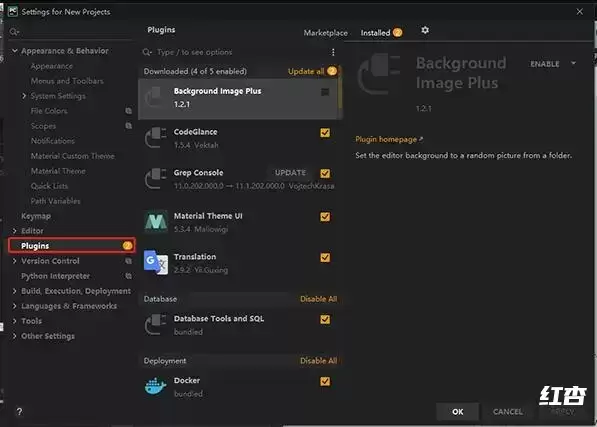Switch to the Installed tab
This screenshot has height=427, width=597.
[381, 33]
